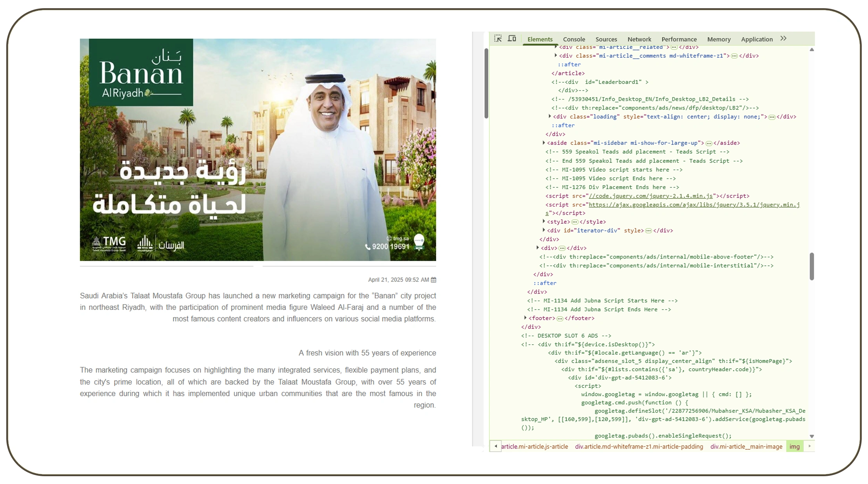Click the Banan AlRiyadh article banner image
The image size is (868, 484).
(258, 149)
